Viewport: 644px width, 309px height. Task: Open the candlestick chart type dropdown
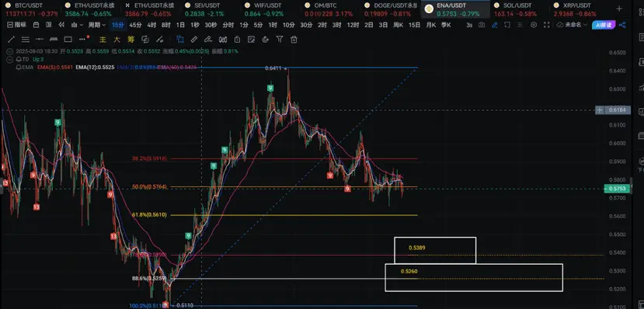click(77, 25)
